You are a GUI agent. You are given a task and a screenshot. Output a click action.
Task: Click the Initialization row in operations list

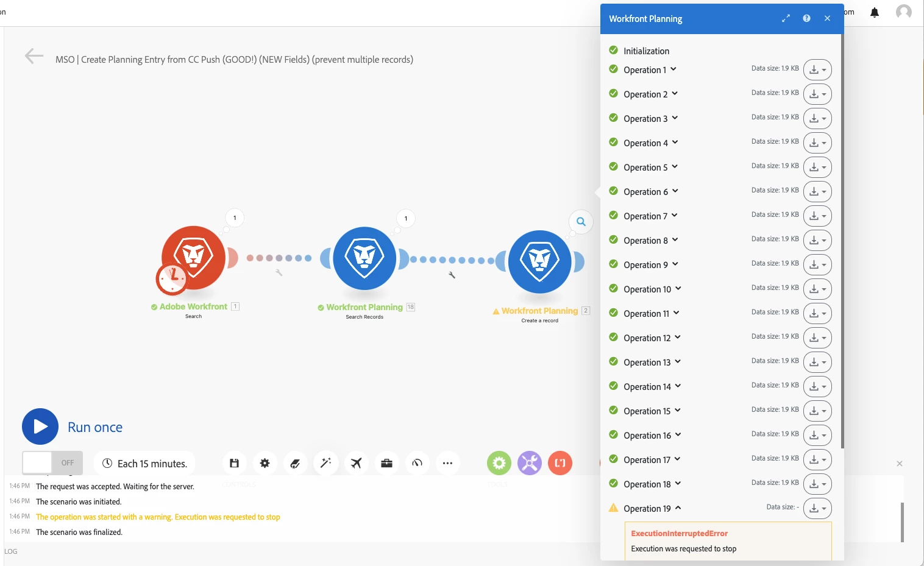(646, 51)
